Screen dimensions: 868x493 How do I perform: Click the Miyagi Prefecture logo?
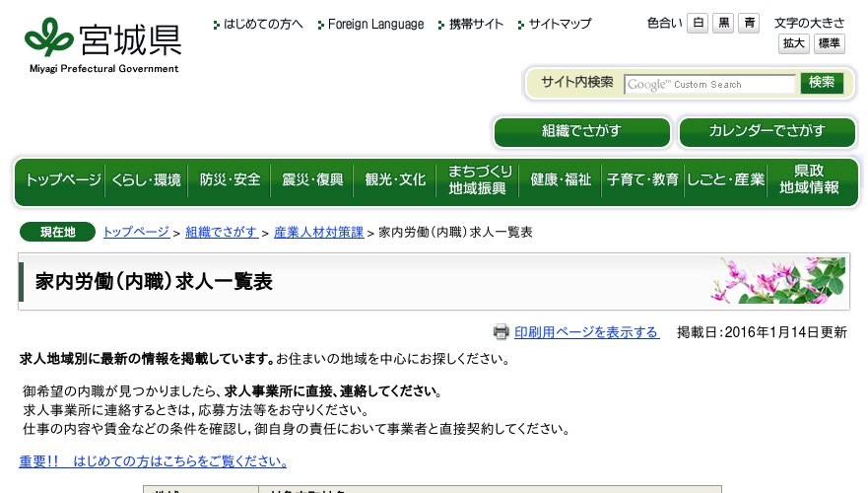tap(102, 45)
